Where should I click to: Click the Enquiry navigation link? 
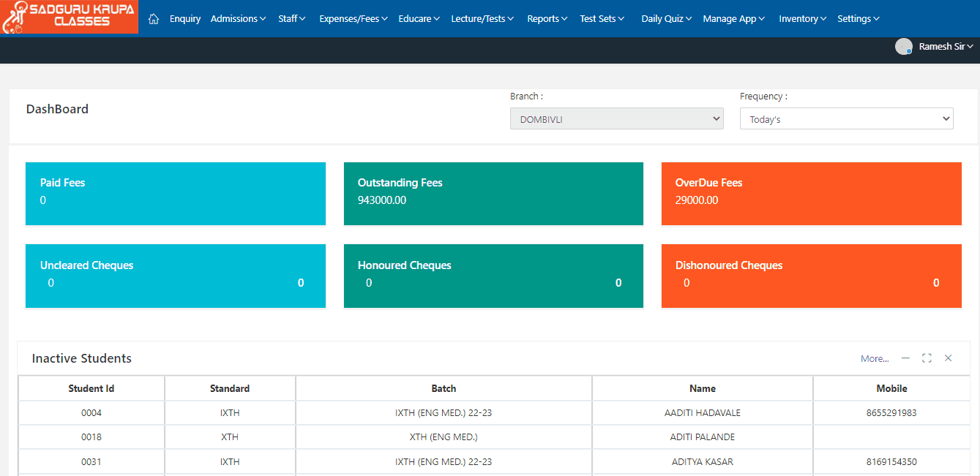(185, 19)
